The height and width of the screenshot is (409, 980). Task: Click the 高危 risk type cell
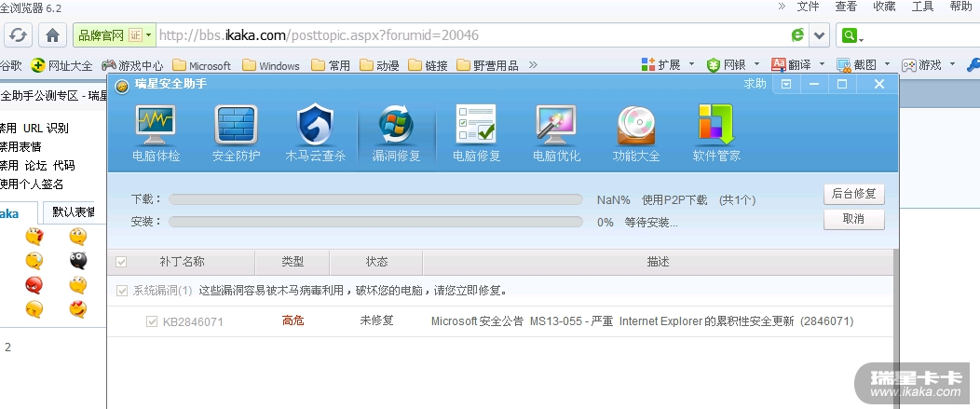point(293,320)
